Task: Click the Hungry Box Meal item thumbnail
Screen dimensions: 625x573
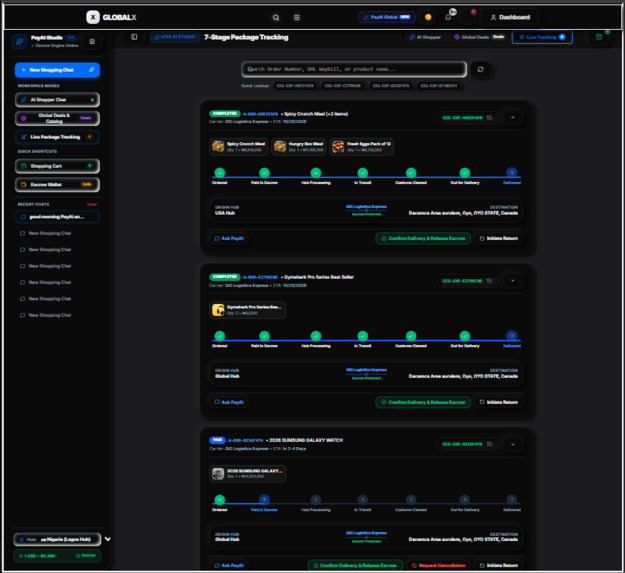Action: (x=280, y=147)
